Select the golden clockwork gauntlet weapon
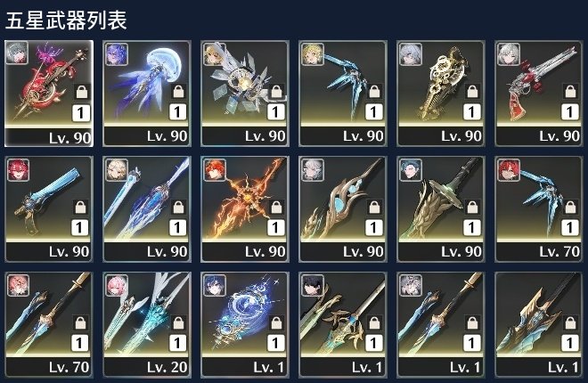 441,94
